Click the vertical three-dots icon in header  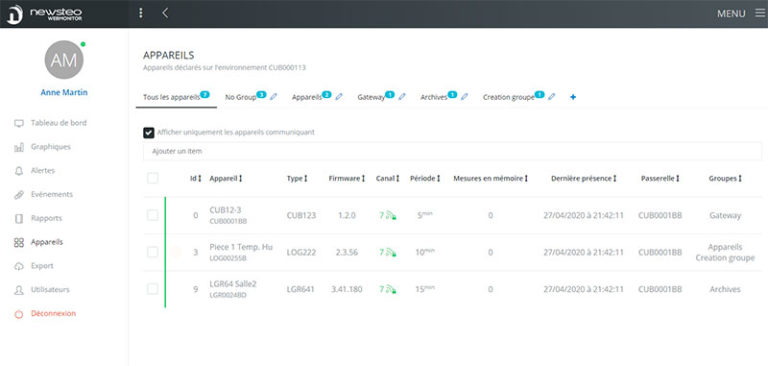141,13
